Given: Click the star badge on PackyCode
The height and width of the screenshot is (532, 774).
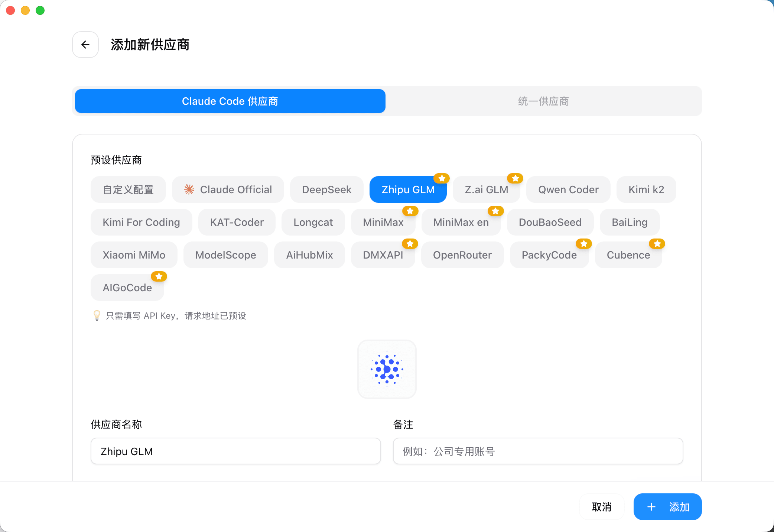Looking at the screenshot, I should (583, 244).
